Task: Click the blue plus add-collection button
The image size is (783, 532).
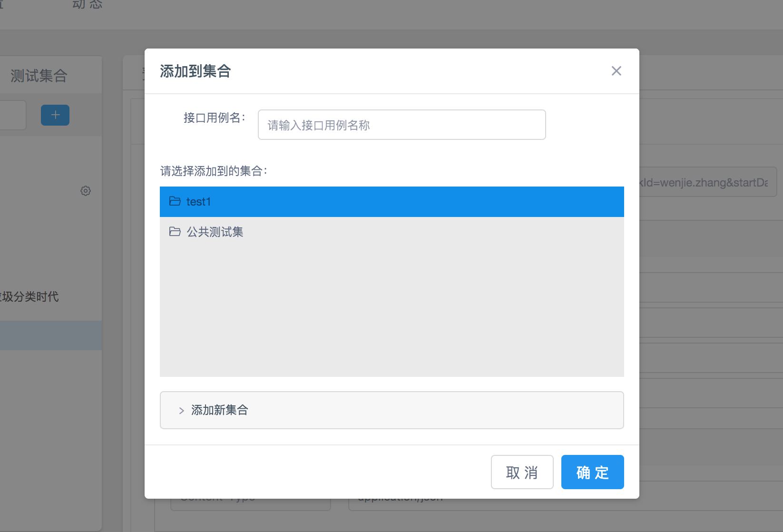Action: pos(55,115)
